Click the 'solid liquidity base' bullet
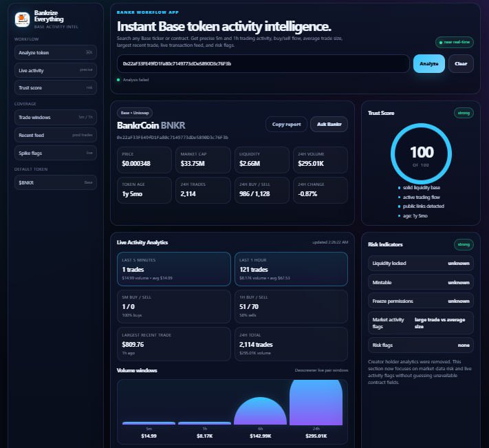Screen dimensions: 489x448 [419, 187]
